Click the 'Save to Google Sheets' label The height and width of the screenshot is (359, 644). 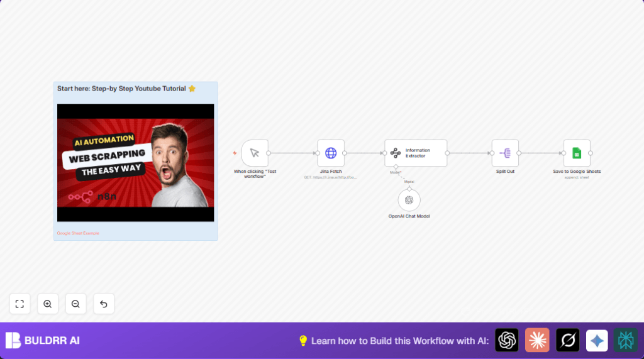[x=577, y=171]
